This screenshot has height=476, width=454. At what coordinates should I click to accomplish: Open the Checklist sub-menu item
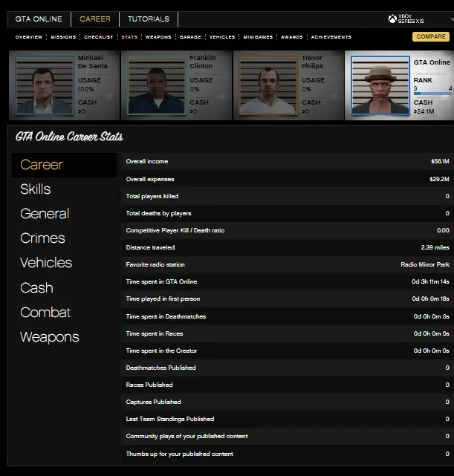[x=98, y=37]
